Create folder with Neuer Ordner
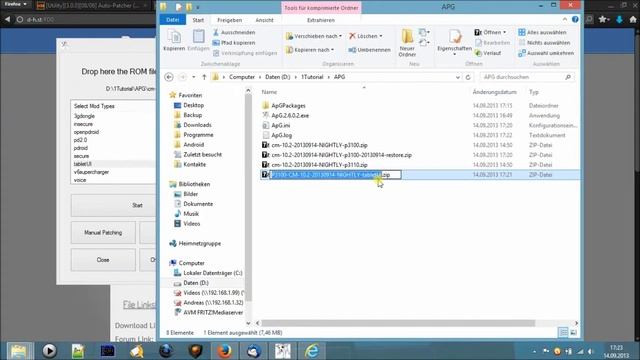 point(407,42)
